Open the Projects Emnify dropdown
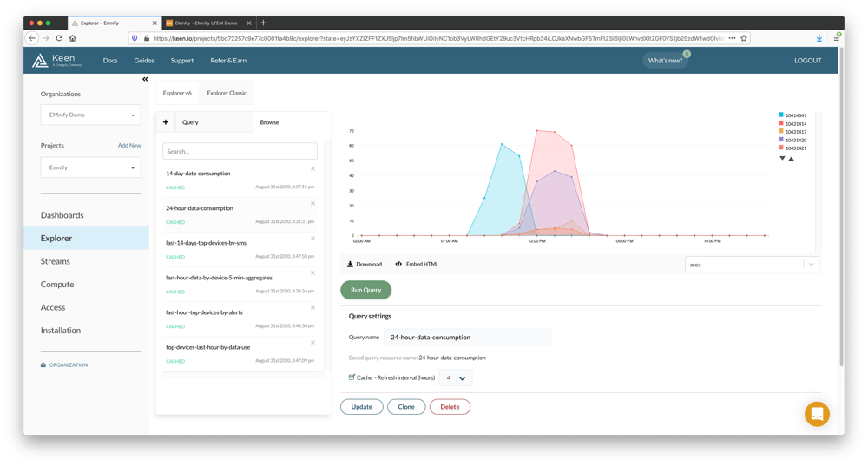868x466 pixels. 91,167
